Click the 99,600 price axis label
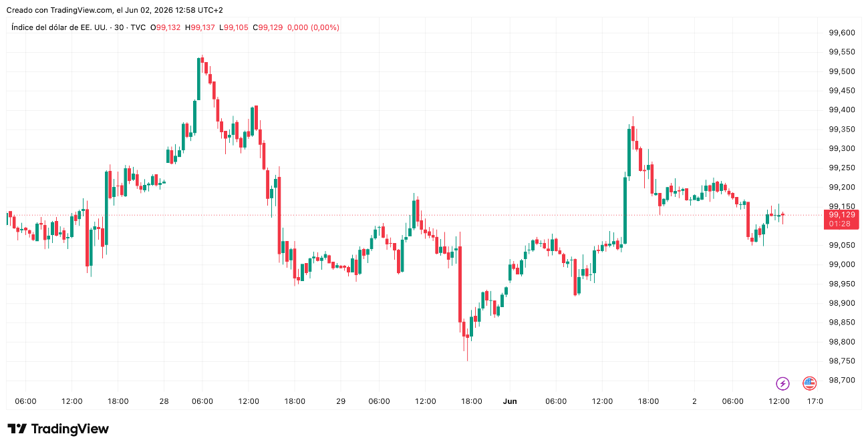The image size is (868, 448). point(842,33)
